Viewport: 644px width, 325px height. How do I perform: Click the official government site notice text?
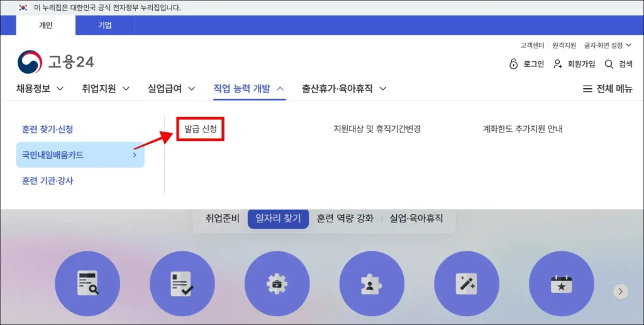tap(107, 8)
